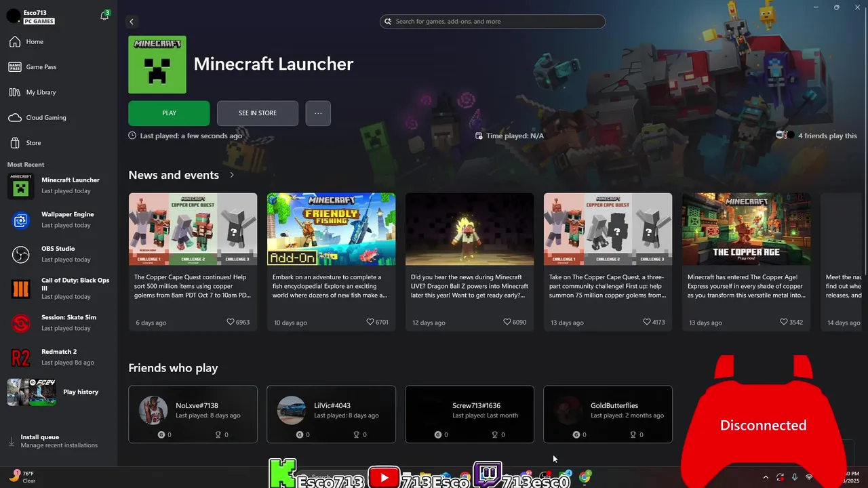
Task: Click achievements trophy icon on LilVic#4043 card
Action: click(x=355, y=434)
